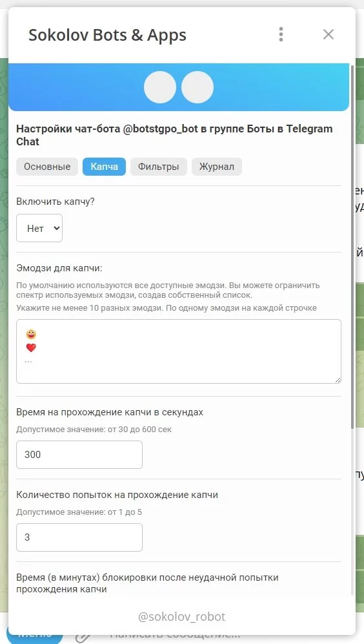Open the Фильтры tab
Viewport: 364px width, 644px height.
(x=158, y=167)
